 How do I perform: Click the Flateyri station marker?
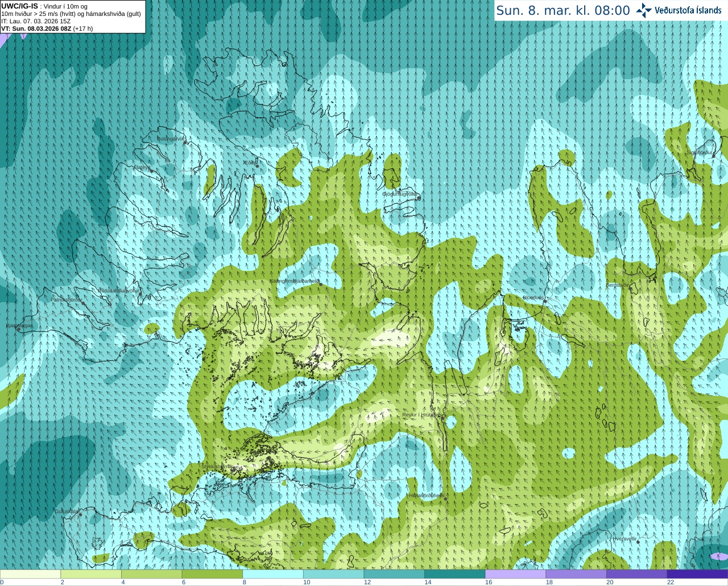151,171
